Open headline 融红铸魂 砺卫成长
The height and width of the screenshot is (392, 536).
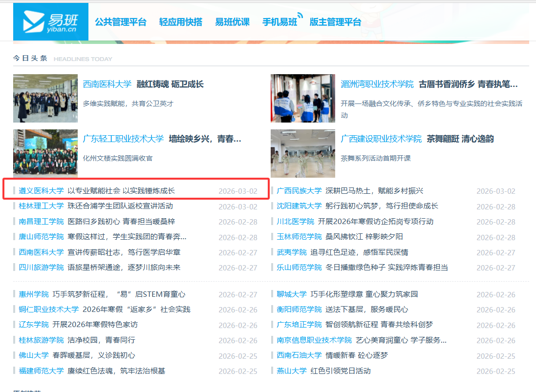[170, 84]
